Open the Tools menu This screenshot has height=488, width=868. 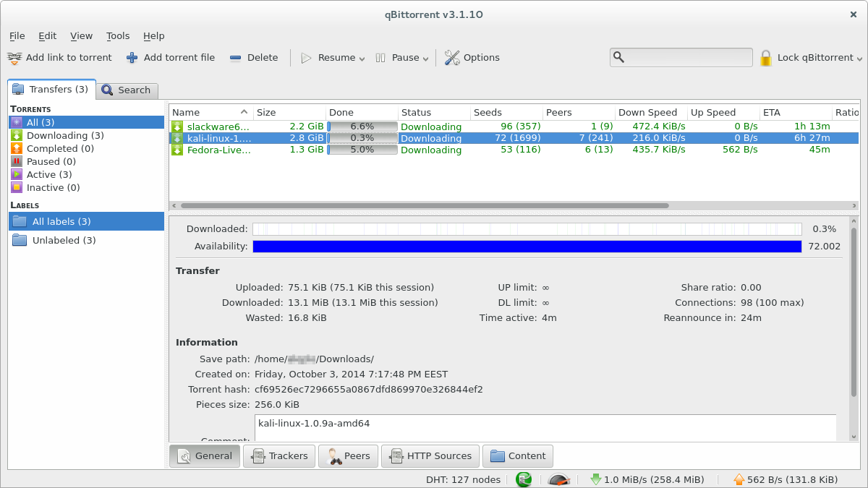click(x=118, y=35)
